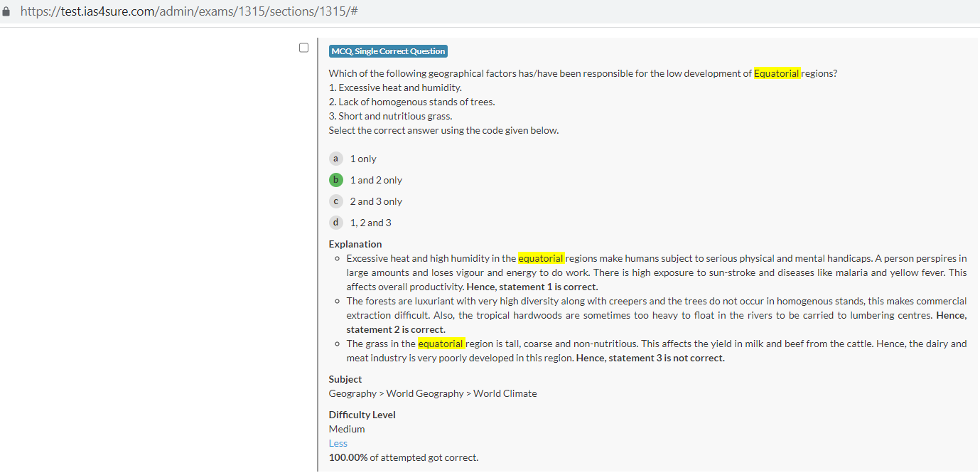Click the 'Geography' subject breadcrumb text
980x473 pixels.
point(352,393)
